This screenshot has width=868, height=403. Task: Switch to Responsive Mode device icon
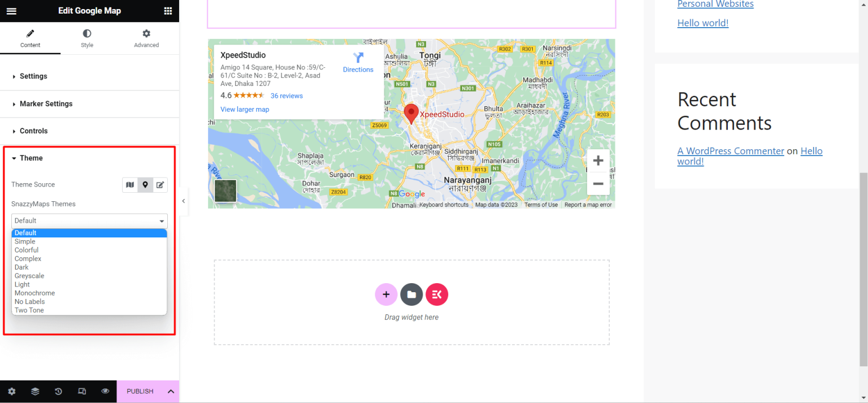point(82,391)
